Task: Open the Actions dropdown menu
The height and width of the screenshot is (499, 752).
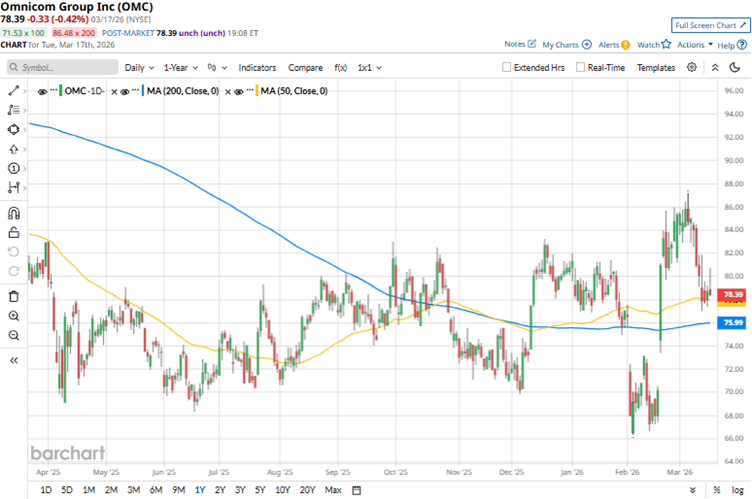Action: click(x=694, y=45)
